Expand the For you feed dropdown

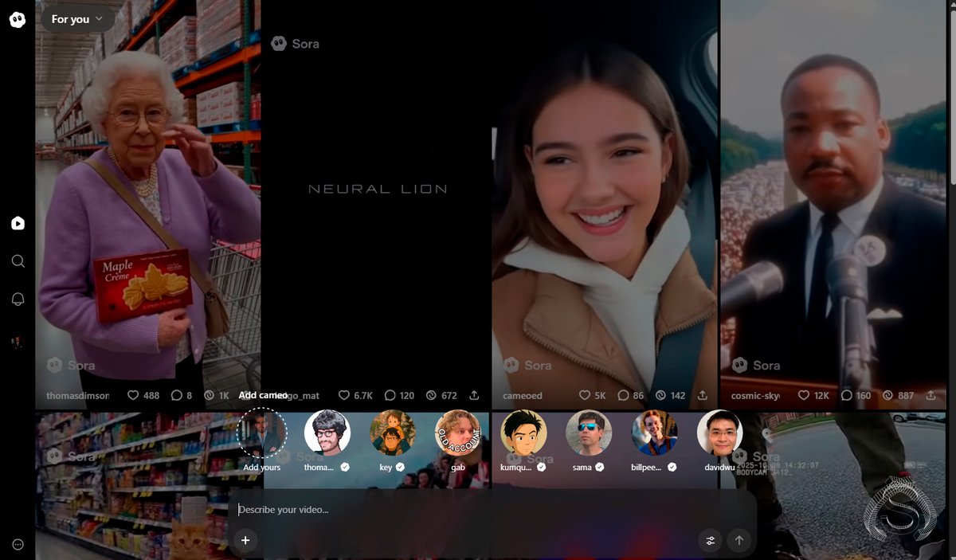click(x=77, y=18)
